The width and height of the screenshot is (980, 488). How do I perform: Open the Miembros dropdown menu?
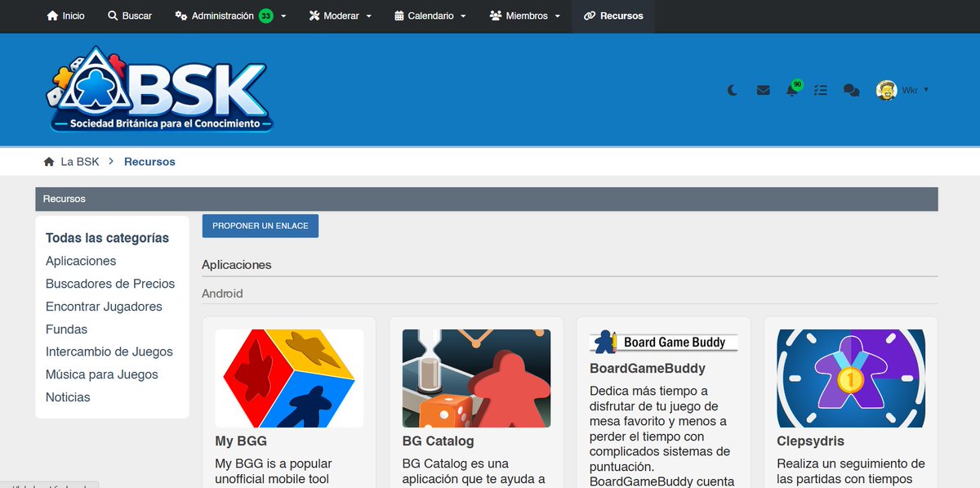pyautogui.click(x=524, y=16)
